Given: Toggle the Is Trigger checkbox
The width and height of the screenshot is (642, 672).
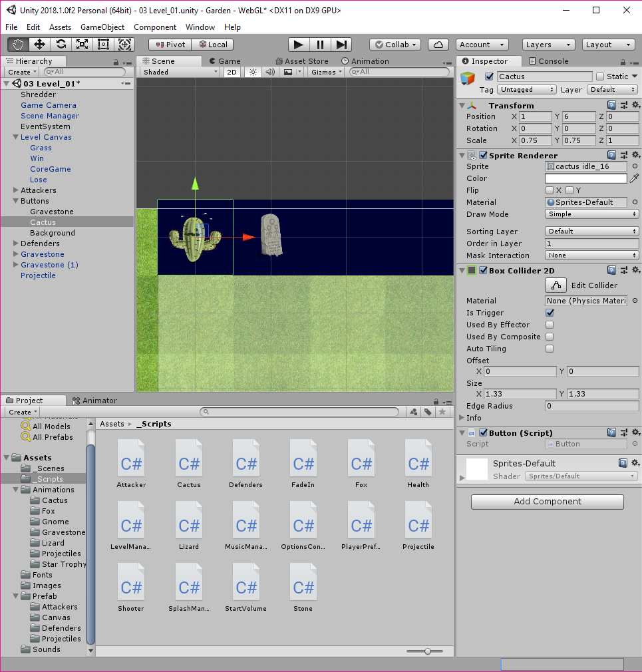Looking at the screenshot, I should (x=550, y=313).
